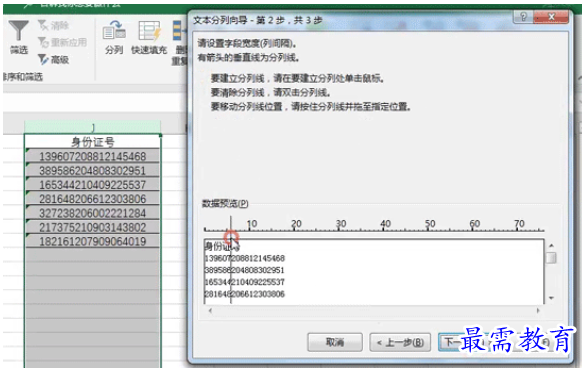582x371 pixels.
Task: Click preview row 165344210409225537
Action: tap(245, 282)
